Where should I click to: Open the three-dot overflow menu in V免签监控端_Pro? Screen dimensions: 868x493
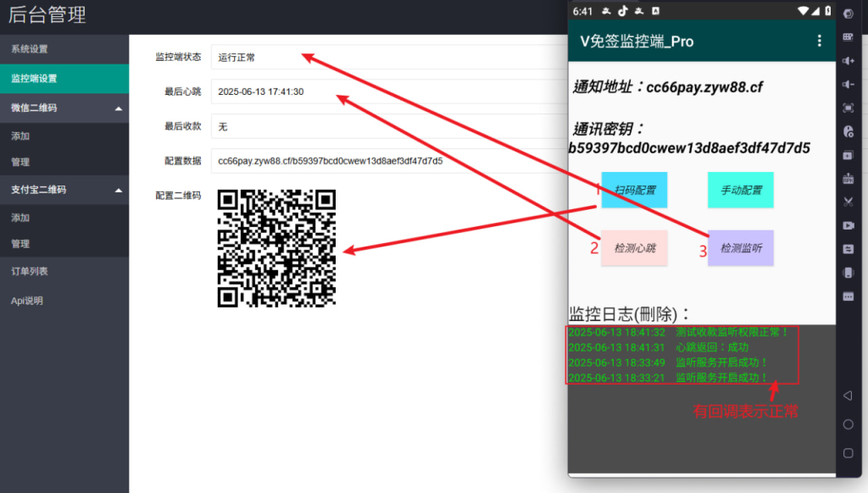click(x=819, y=41)
